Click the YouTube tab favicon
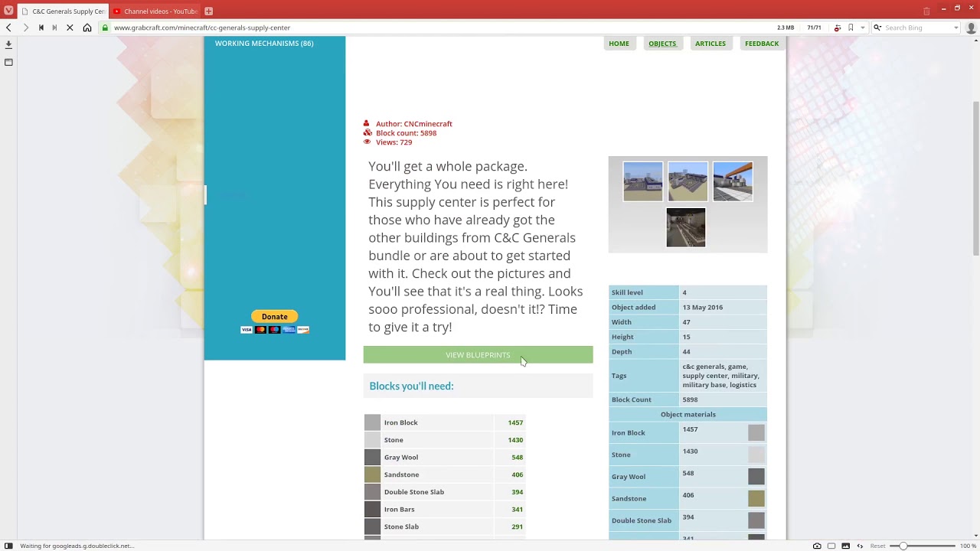Viewport: 980px width, 551px height. pos(117,11)
